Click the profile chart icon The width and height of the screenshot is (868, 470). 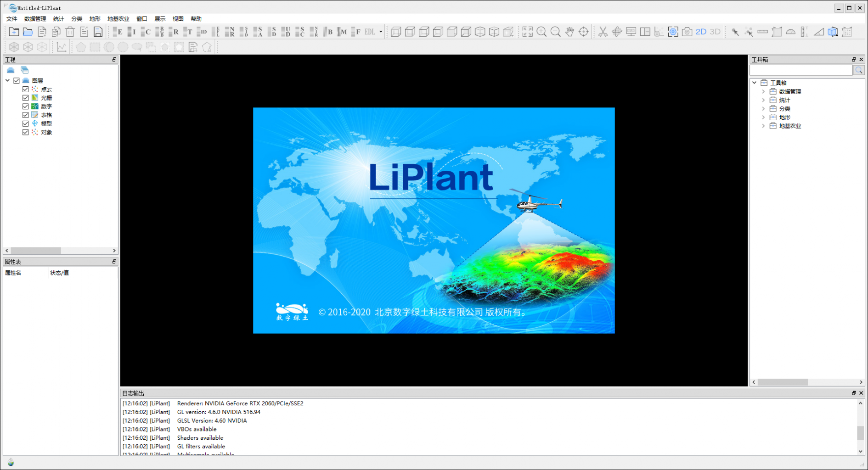(62, 47)
